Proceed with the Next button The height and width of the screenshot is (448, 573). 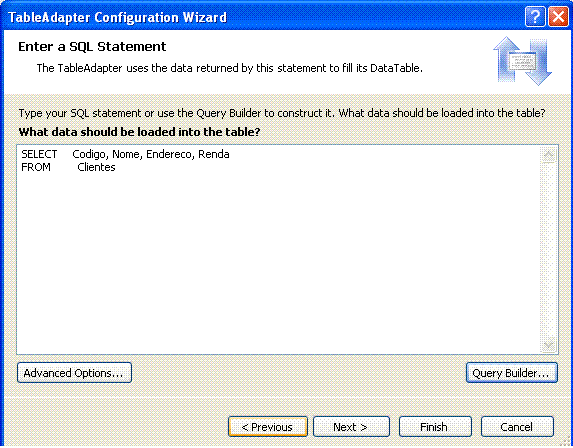pos(351,427)
